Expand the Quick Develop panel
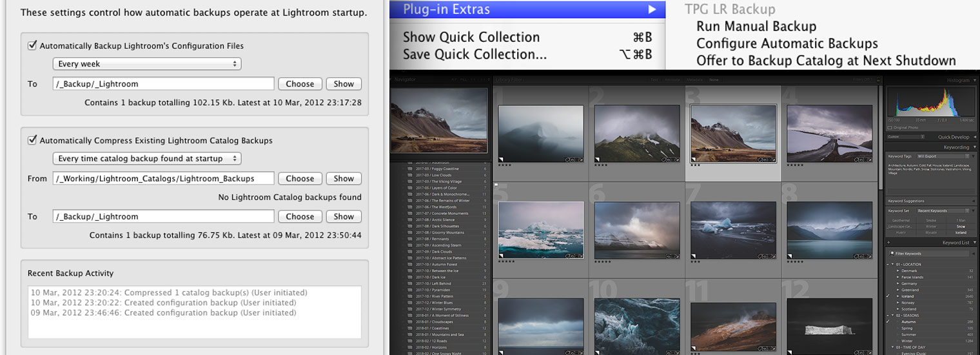 tap(974, 137)
